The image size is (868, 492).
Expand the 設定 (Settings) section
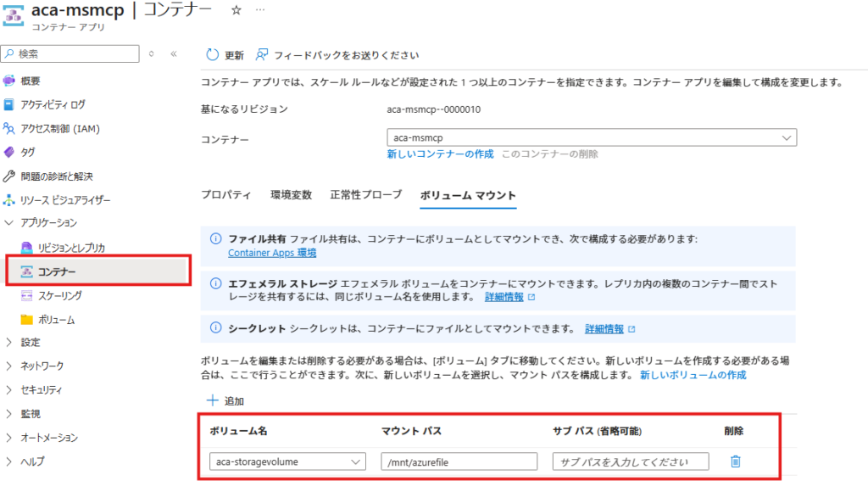30,343
